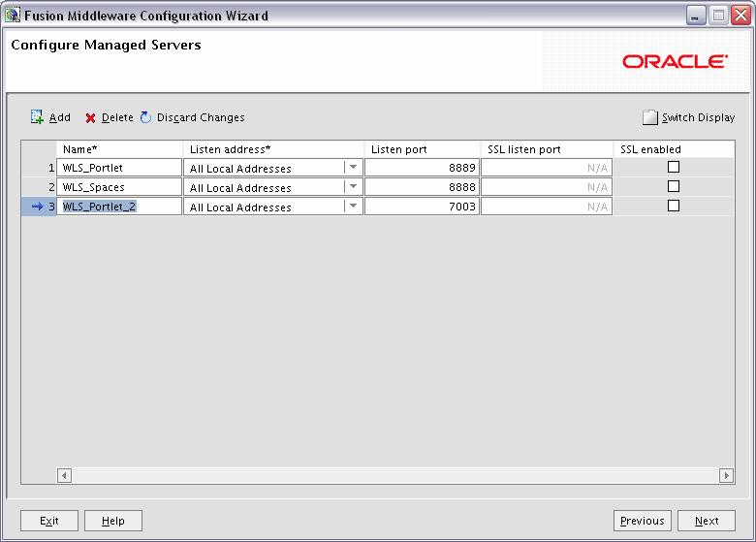Click the Add server icon
This screenshot has height=542, width=756.
tap(37, 117)
